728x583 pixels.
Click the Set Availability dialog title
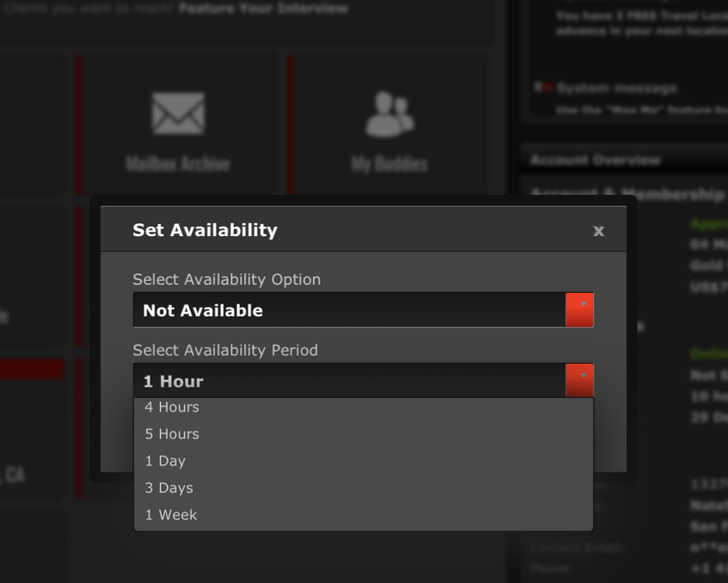pyautogui.click(x=205, y=230)
